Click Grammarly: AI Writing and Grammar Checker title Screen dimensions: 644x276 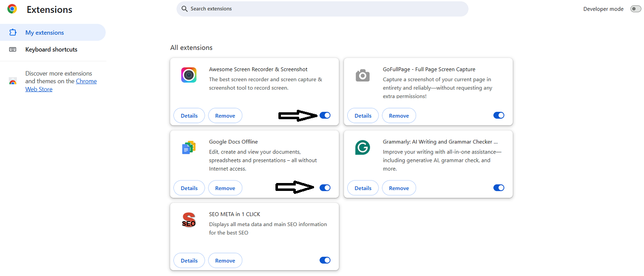(440, 142)
